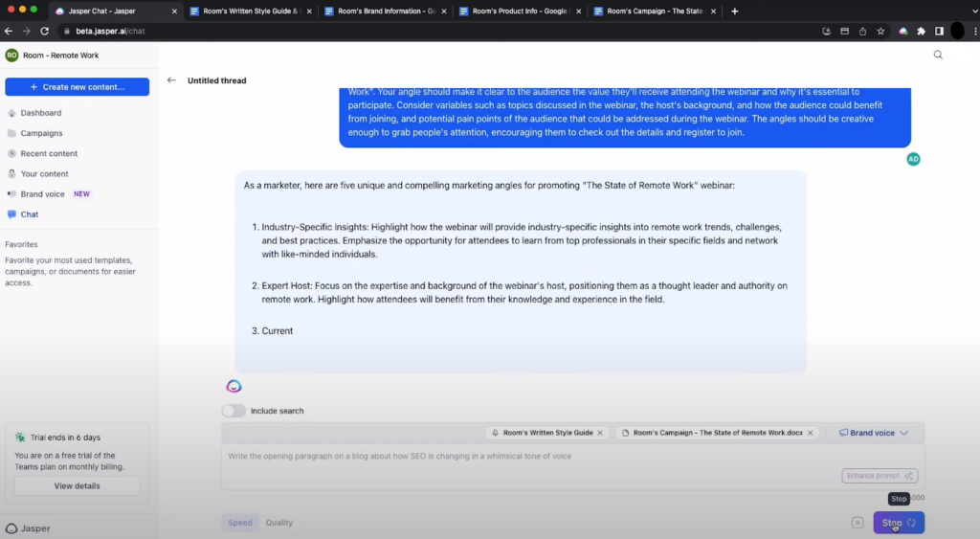The height and width of the screenshot is (539, 980).
Task: Click the browser side panel icon
Action: click(939, 31)
